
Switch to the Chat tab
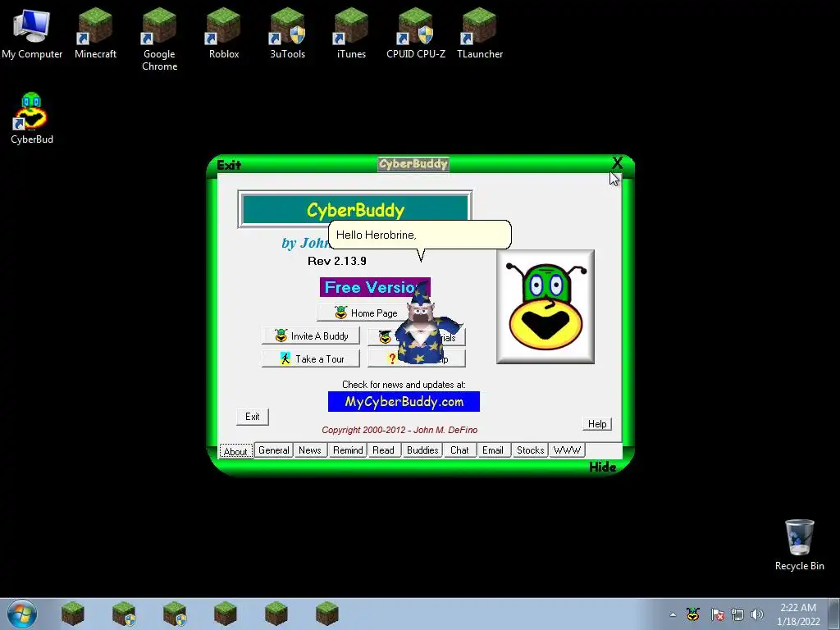click(x=459, y=450)
